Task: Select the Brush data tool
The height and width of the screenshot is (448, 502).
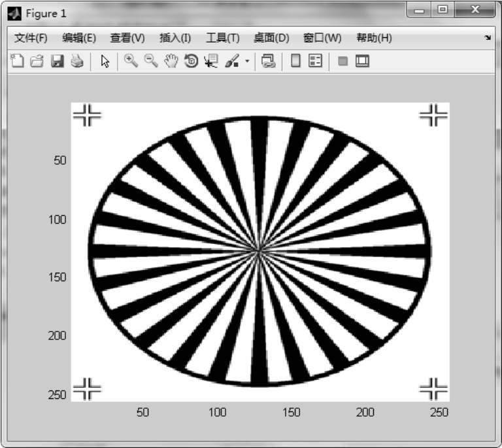Action: click(x=232, y=61)
